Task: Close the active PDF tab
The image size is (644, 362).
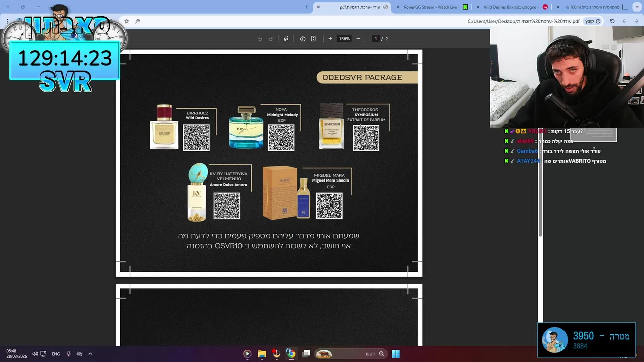Action: pos(318,7)
